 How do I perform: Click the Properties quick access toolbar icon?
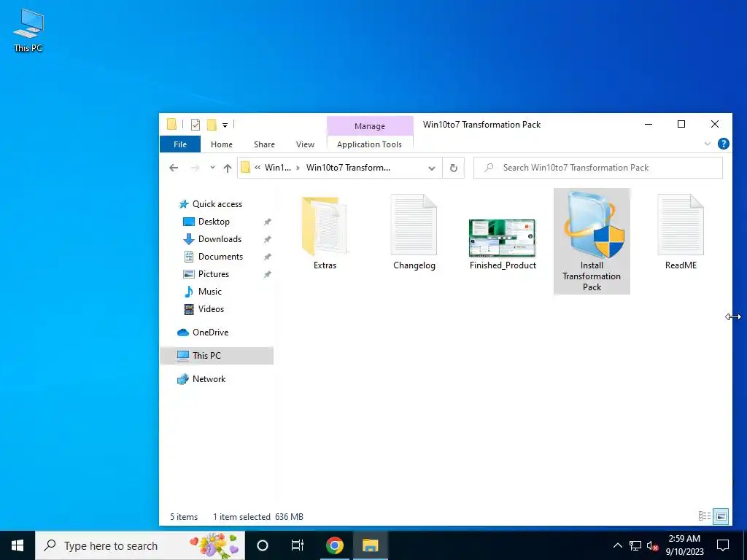click(x=196, y=125)
